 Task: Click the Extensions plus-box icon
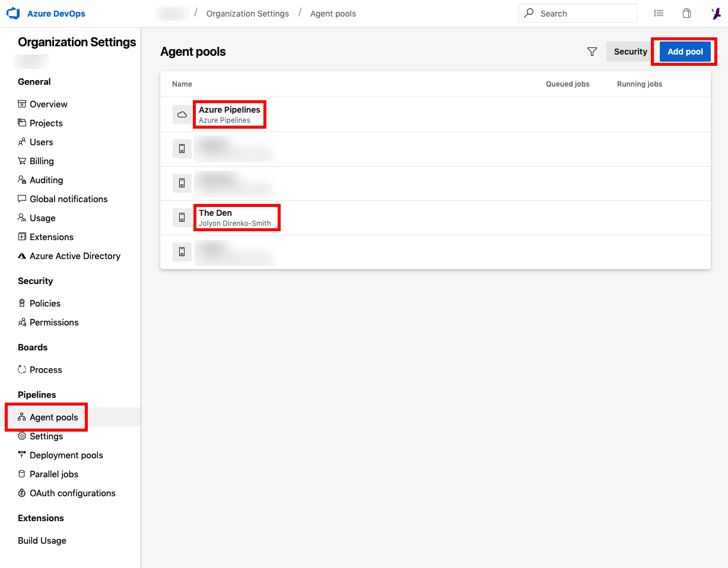point(22,237)
